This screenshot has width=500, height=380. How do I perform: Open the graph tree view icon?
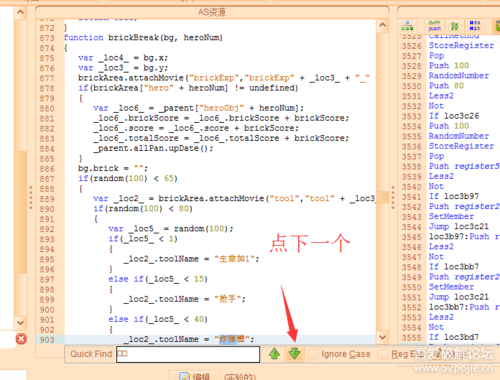[407, 26]
